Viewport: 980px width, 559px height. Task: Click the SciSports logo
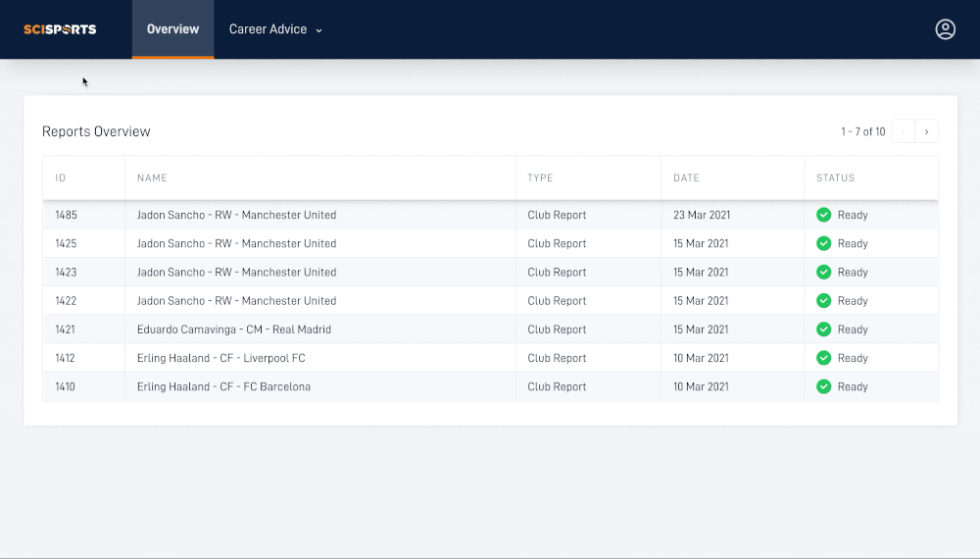(x=60, y=29)
